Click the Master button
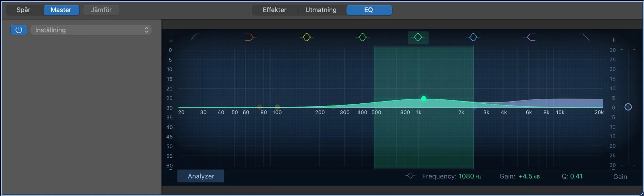Screen dimensions: 644x196 (61, 10)
